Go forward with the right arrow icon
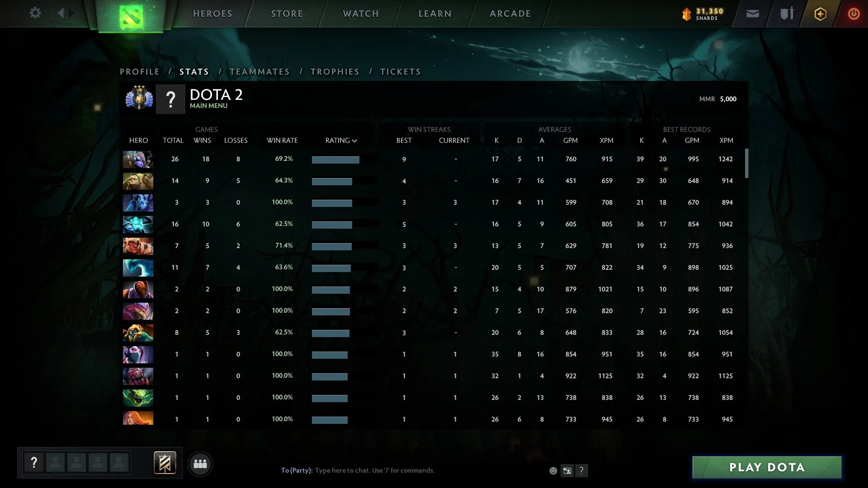Image resolution: width=868 pixels, height=488 pixels. click(71, 13)
